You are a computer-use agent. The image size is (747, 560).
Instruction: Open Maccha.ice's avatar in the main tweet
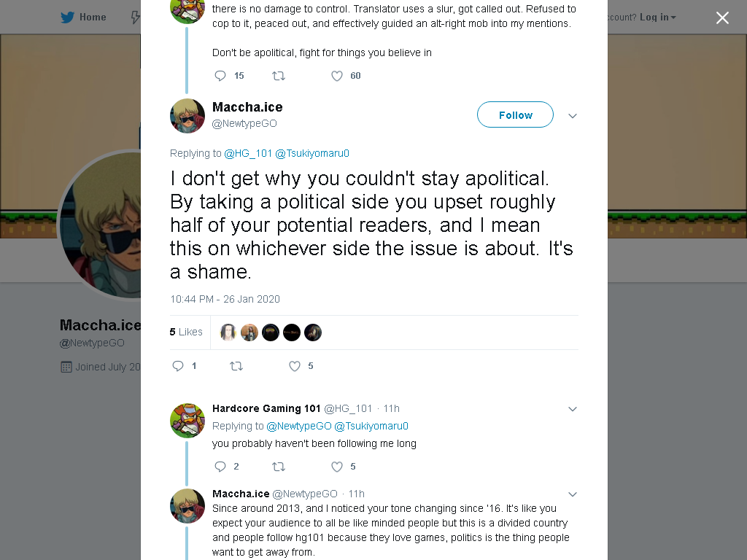pos(187,116)
